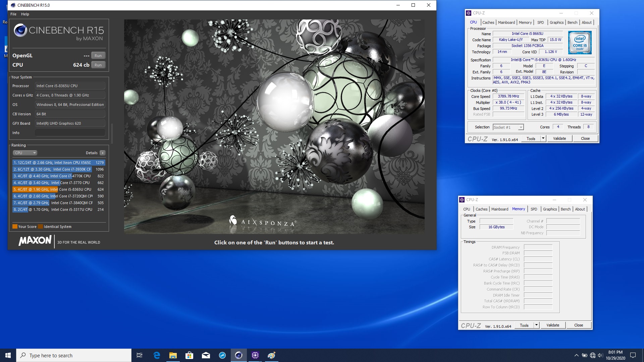This screenshot has height=362, width=644.
Task: Open Tools dropdown arrow in upper CPU-Z
Action: [543, 139]
